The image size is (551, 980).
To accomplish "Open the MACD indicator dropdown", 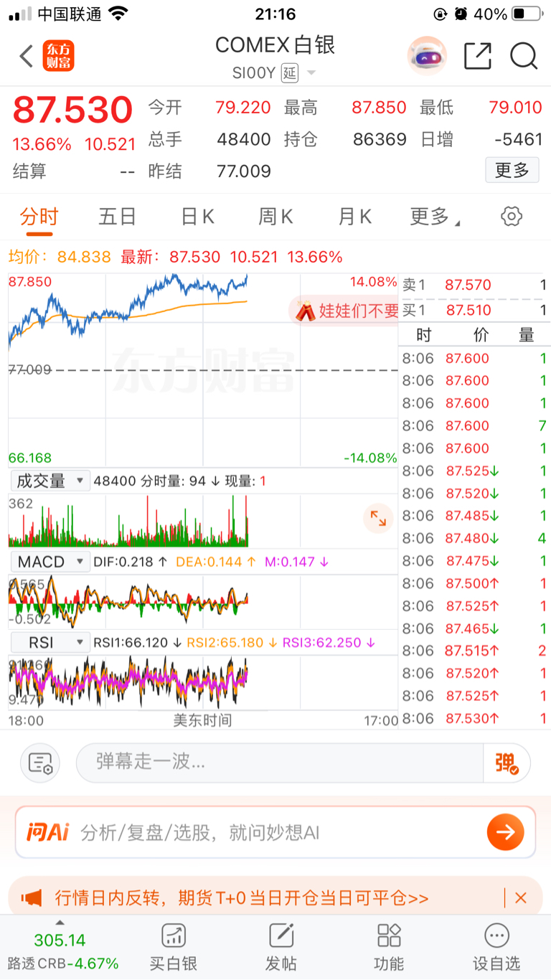I will tap(50, 561).
